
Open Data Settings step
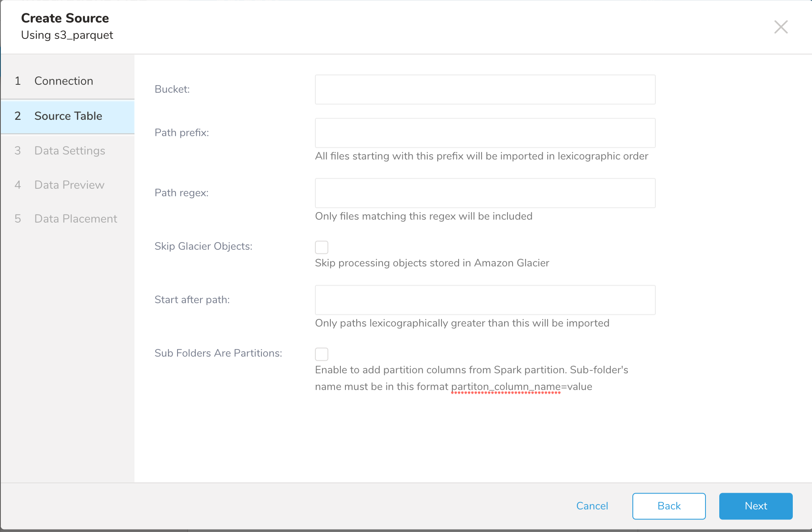pos(69,151)
